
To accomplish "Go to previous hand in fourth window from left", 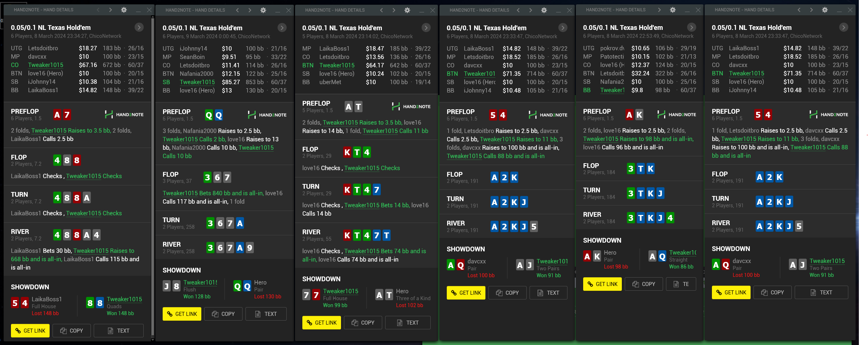I will 518,10.
